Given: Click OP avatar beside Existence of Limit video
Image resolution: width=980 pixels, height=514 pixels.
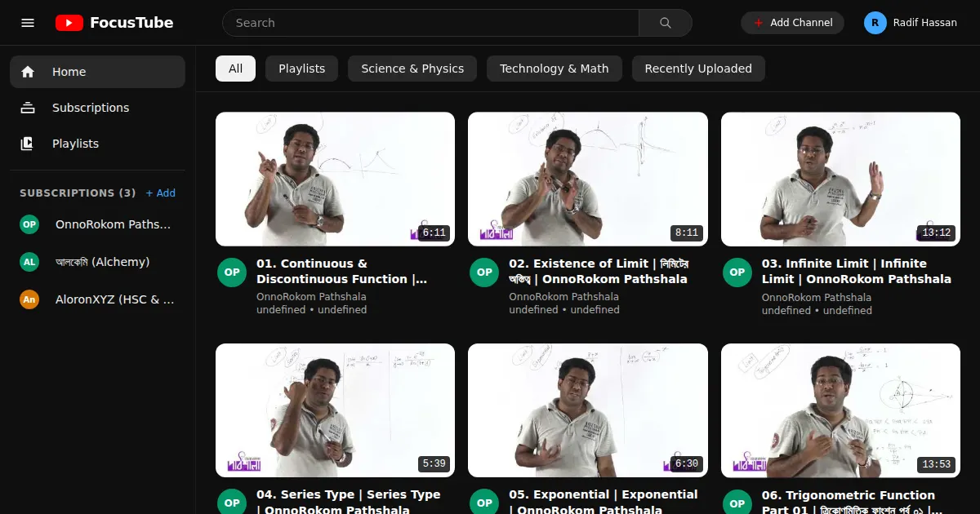Looking at the screenshot, I should tap(484, 273).
